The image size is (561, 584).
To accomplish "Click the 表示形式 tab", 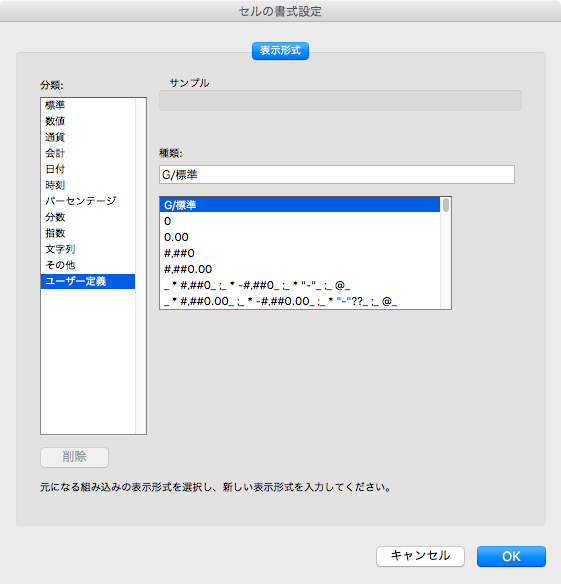I will point(280,51).
